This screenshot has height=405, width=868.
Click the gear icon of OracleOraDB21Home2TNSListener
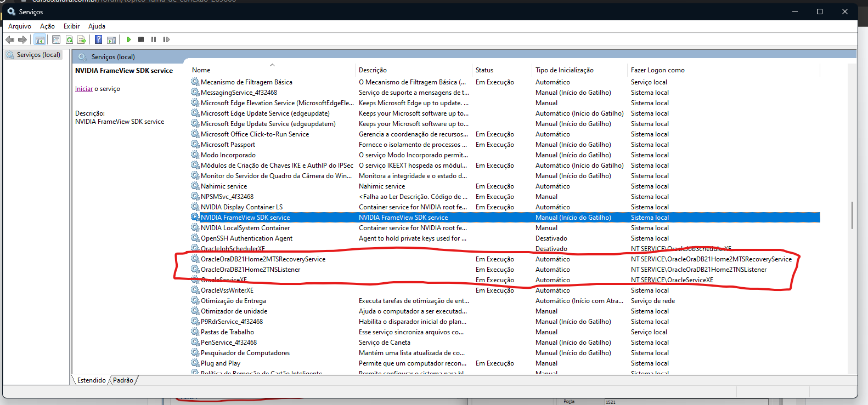(x=195, y=270)
